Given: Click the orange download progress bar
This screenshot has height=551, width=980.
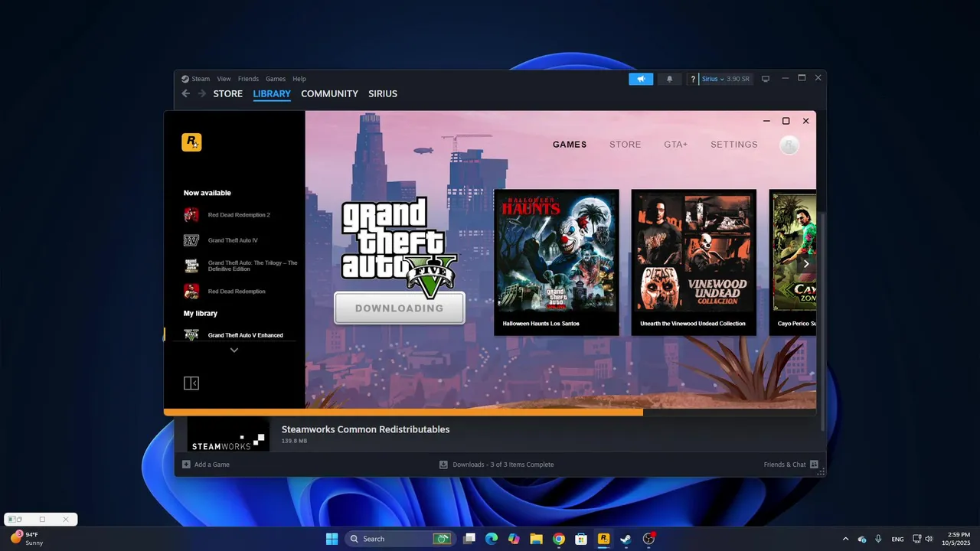Looking at the screenshot, I should tap(403, 412).
